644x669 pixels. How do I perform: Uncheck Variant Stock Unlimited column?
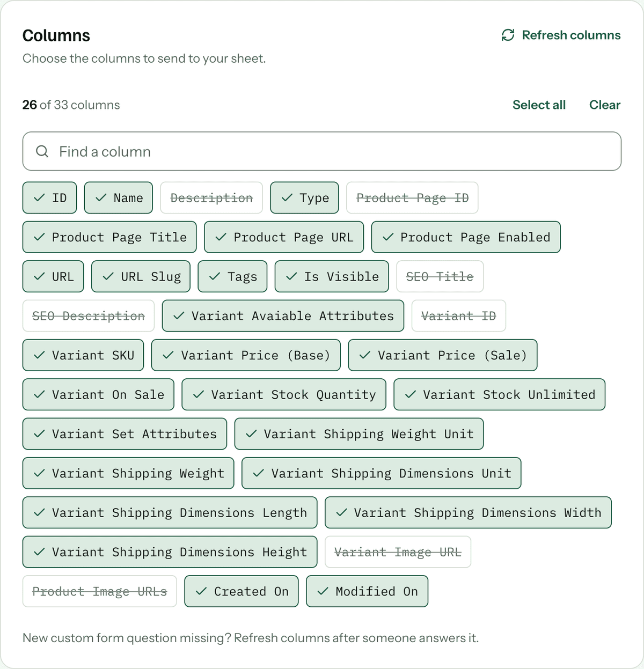click(500, 394)
